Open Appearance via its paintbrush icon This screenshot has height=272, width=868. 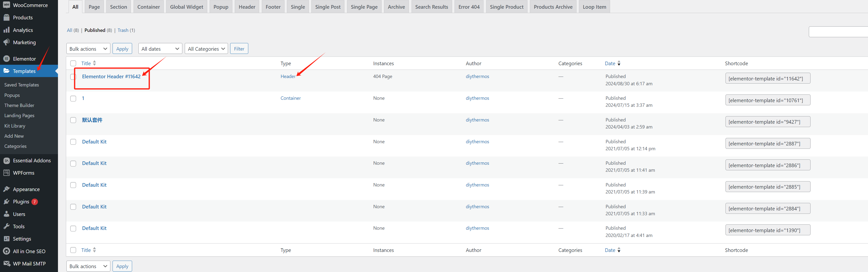(x=7, y=189)
